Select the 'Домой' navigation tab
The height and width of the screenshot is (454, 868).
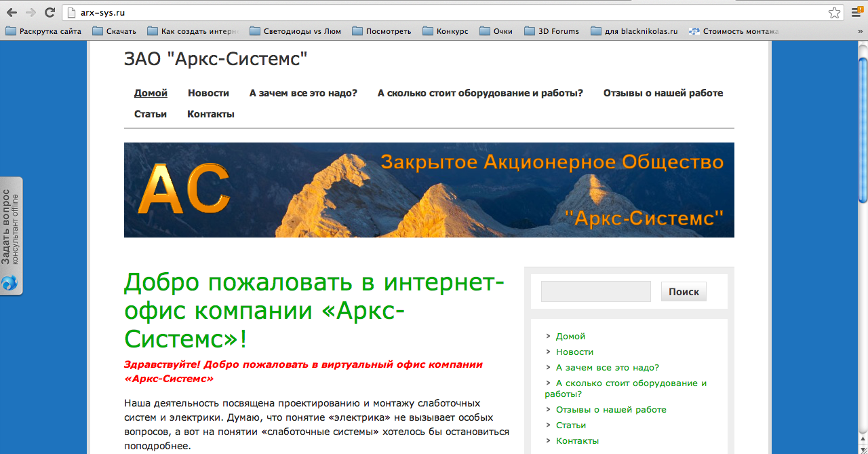(x=151, y=92)
